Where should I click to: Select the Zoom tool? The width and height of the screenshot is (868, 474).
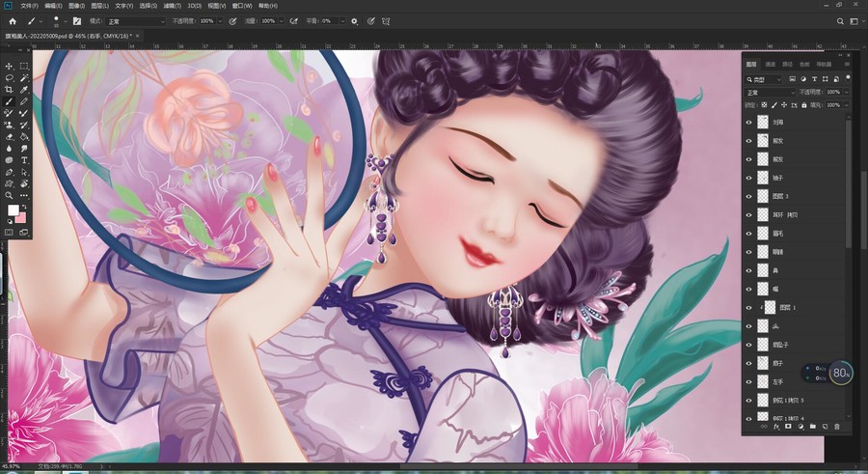tap(9, 195)
